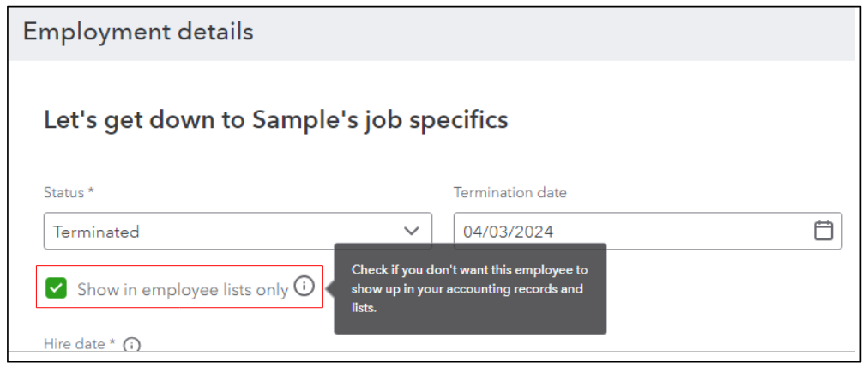Expand the Status dropdown chevron arrow
Screen dimensions: 868x368
click(x=412, y=231)
